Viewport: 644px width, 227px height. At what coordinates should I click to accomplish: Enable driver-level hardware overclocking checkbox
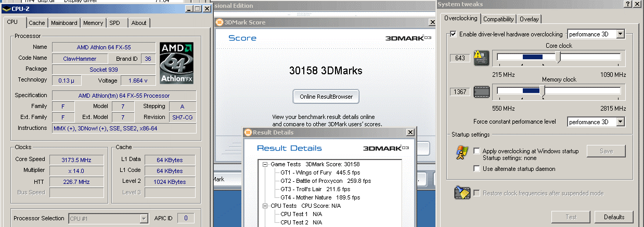(x=454, y=34)
